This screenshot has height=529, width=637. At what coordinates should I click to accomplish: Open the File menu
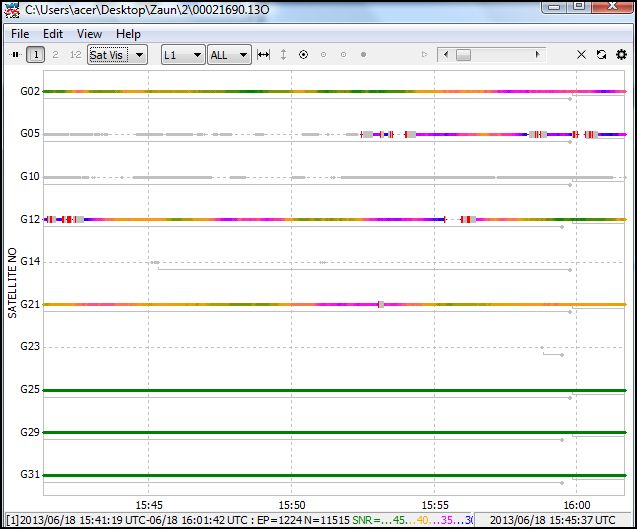click(x=20, y=34)
